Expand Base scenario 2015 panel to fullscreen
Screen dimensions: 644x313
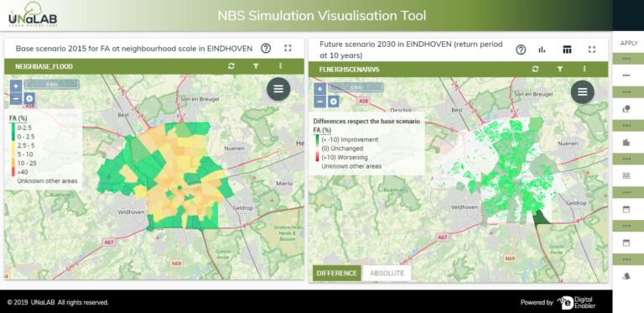pyautogui.click(x=288, y=49)
